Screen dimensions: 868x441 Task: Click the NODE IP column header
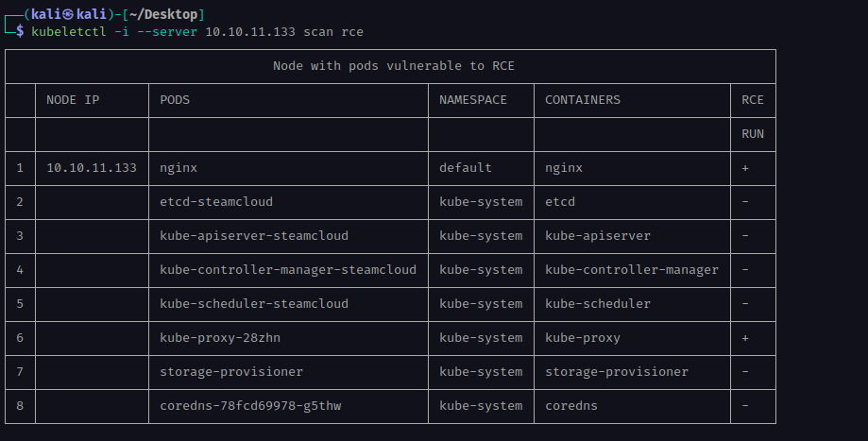click(x=73, y=100)
